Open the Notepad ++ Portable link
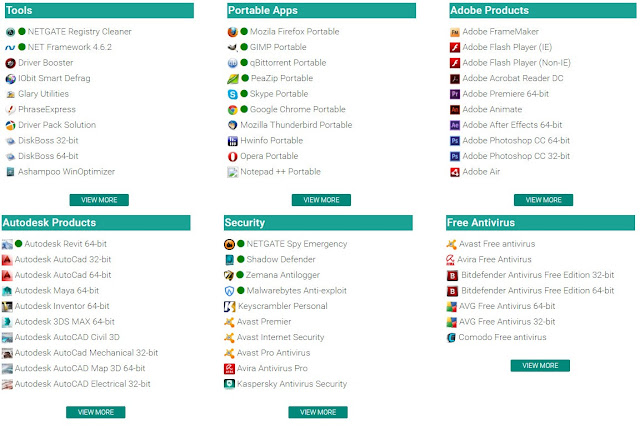This screenshot has height=429, width=640. tap(280, 172)
